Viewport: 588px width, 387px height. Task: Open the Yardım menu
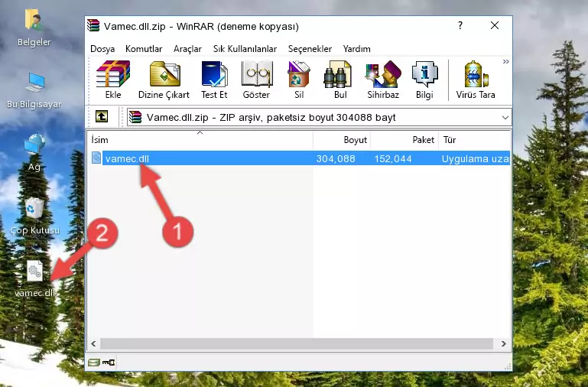tap(356, 49)
